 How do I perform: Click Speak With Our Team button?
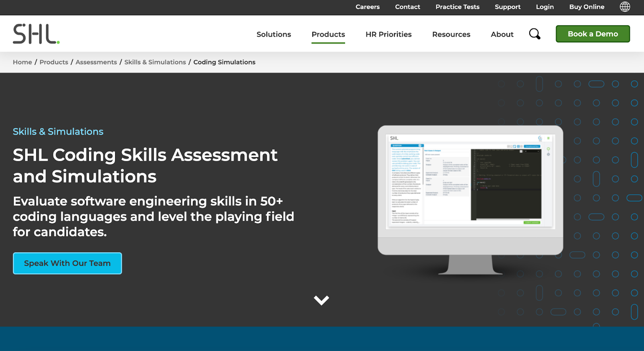(67, 263)
